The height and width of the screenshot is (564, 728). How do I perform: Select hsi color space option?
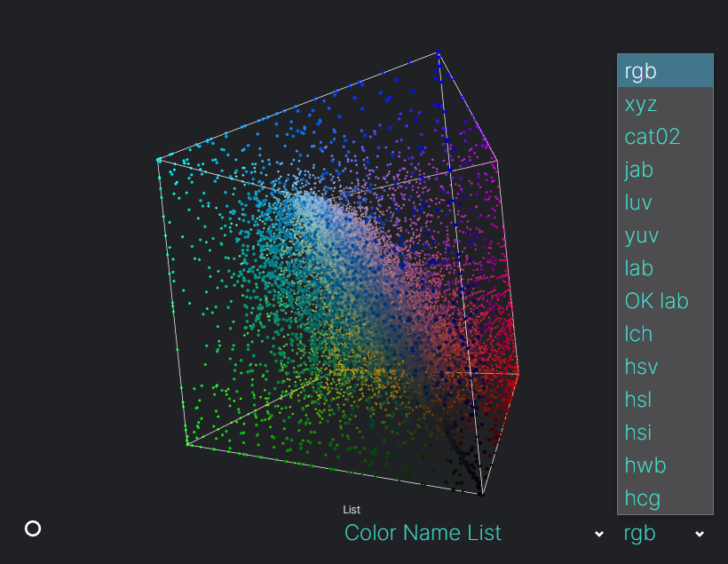pos(665,433)
